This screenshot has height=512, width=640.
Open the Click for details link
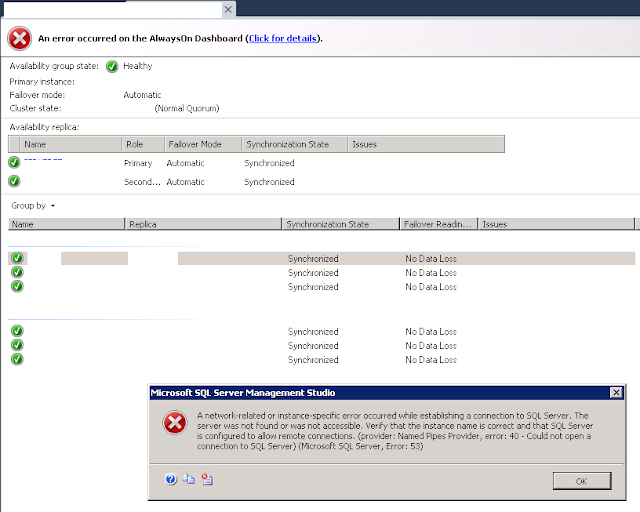(282, 38)
